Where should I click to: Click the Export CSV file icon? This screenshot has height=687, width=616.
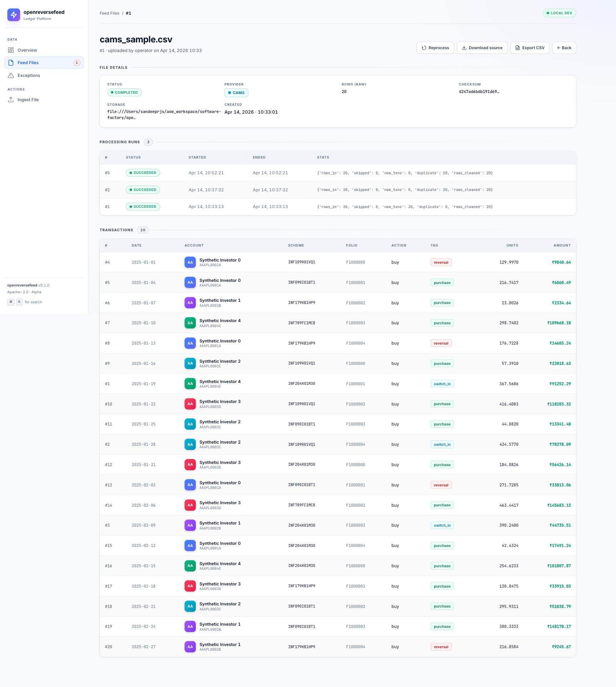coord(518,48)
